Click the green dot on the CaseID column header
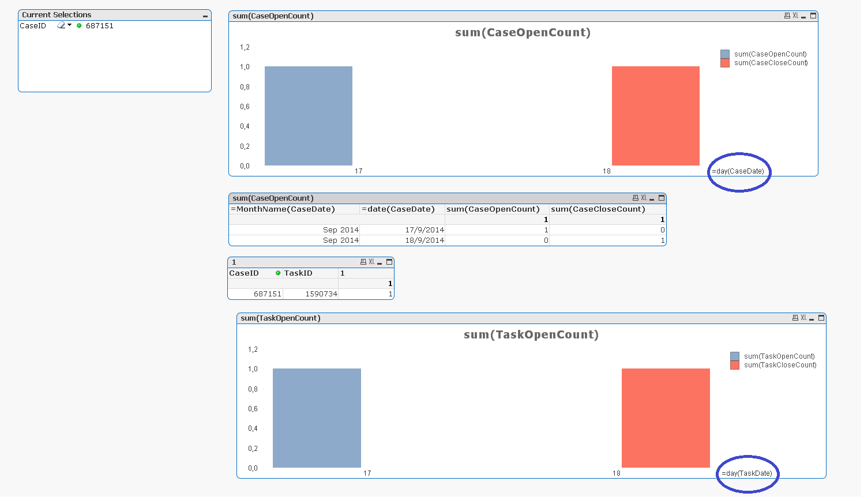This screenshot has height=504, width=864. tap(277, 273)
